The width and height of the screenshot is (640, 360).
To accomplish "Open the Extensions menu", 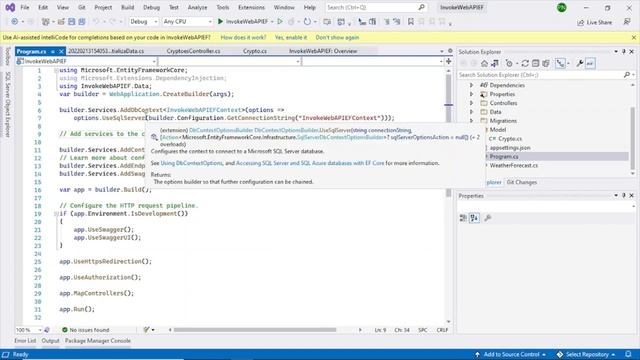I will pos(251,7).
